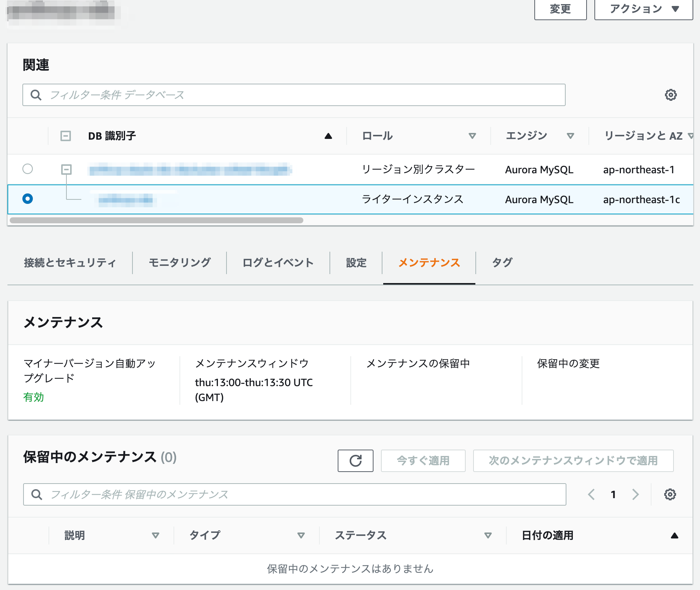
Task: Click Aurora MySQL in the writer instance row
Action: tap(539, 200)
